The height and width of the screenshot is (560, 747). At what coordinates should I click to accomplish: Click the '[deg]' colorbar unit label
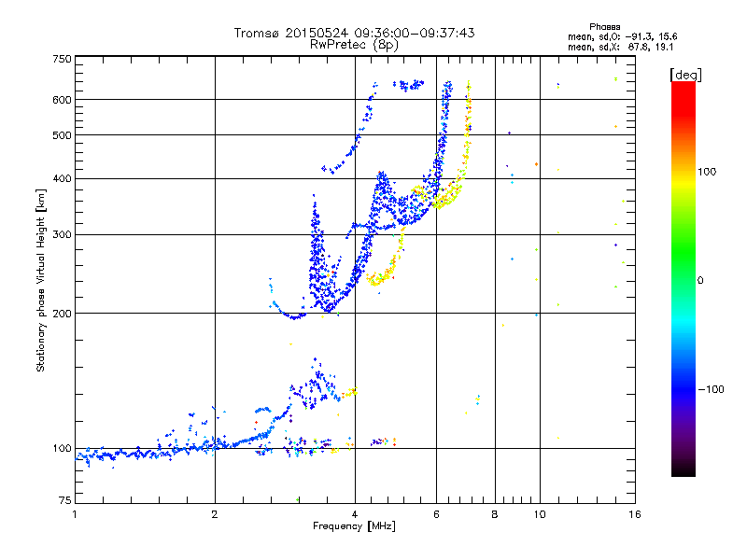click(x=685, y=75)
